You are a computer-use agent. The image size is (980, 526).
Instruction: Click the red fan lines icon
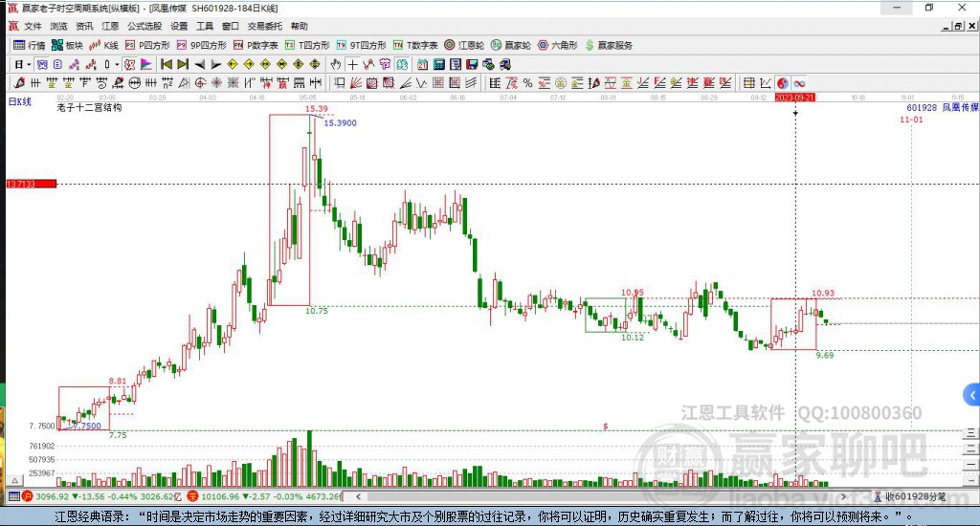(356, 83)
